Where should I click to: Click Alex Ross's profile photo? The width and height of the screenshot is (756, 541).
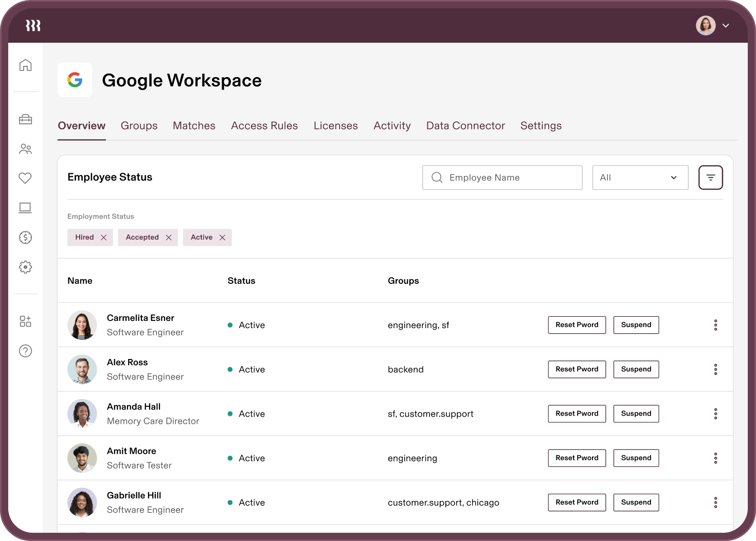[82, 369]
